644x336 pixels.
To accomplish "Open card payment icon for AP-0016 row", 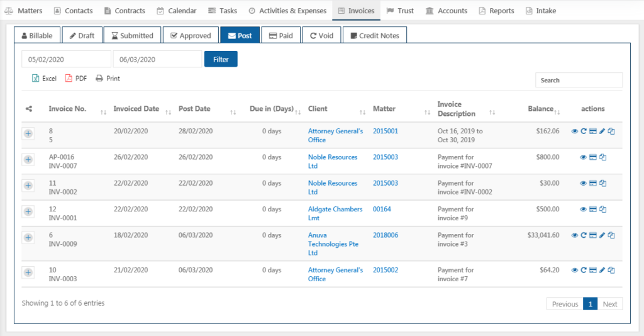I will (592, 157).
